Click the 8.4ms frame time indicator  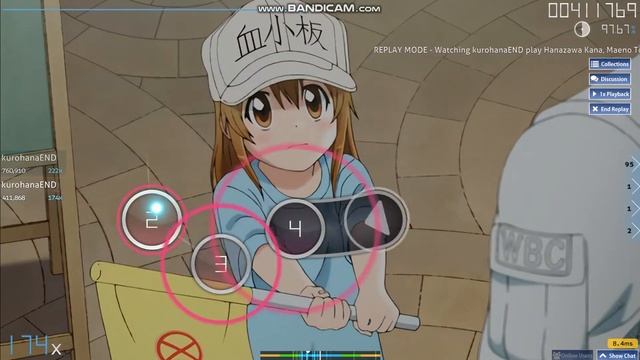point(622,343)
